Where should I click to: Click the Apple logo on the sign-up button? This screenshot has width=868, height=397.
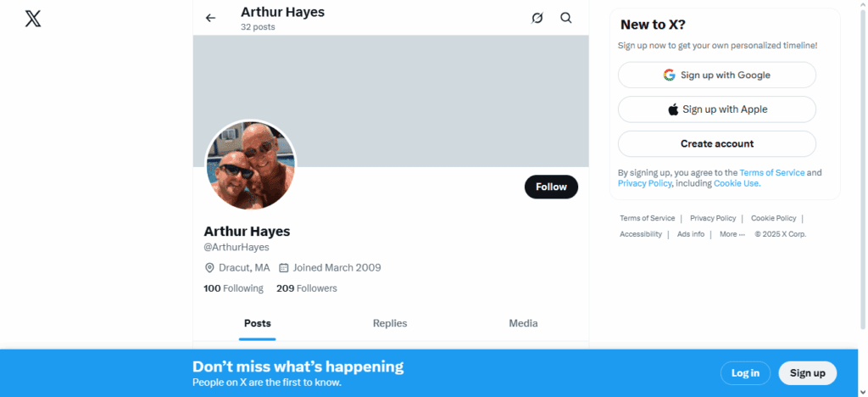[673, 109]
